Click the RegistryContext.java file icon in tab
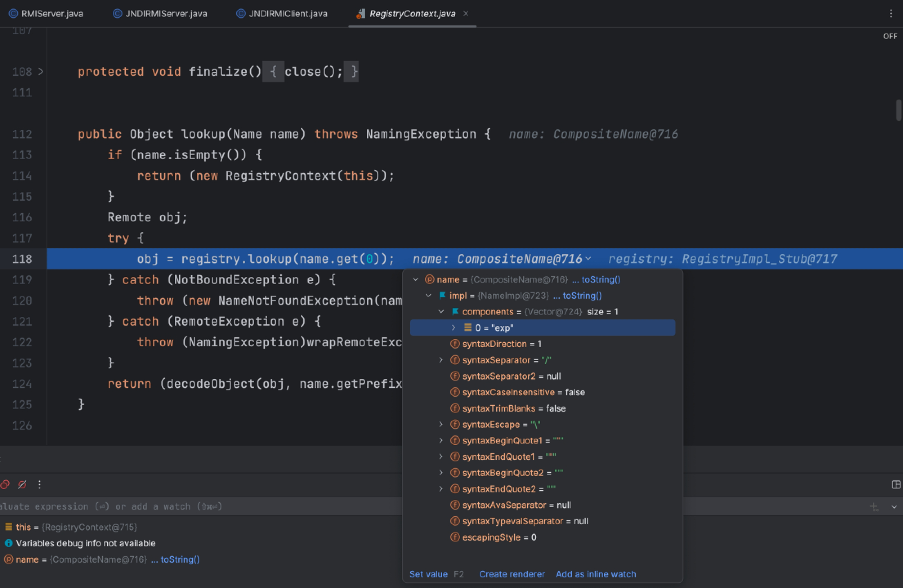 [360, 14]
